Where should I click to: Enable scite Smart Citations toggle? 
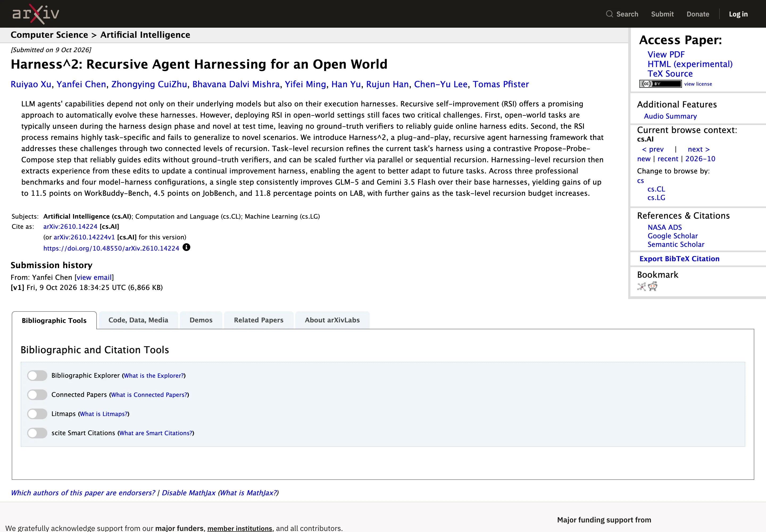(x=37, y=433)
